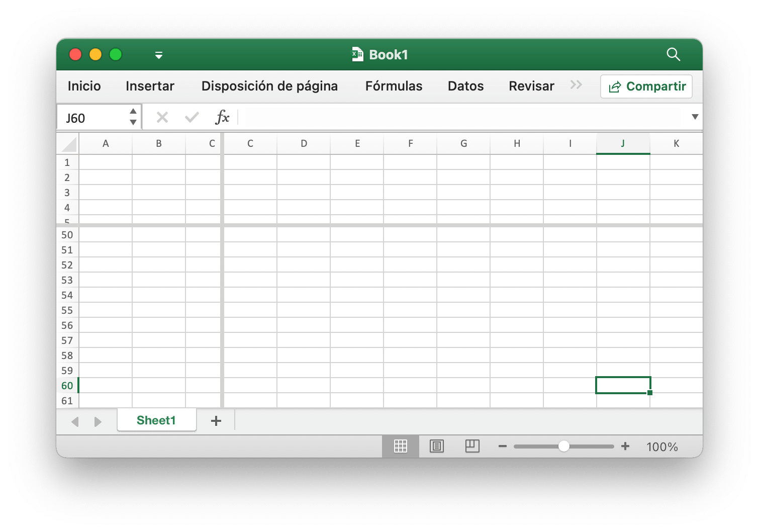Screen dimensions: 759x532
Task: Switch to Normal view grid icon
Action: click(x=401, y=446)
